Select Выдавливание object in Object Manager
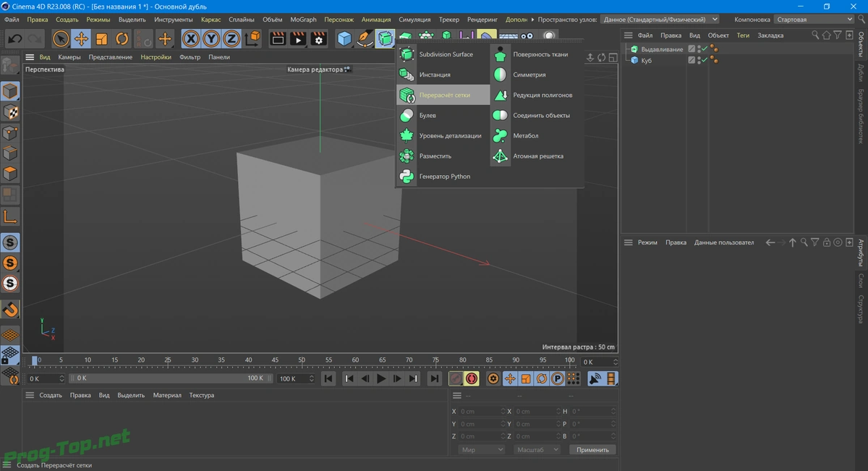 tap(662, 49)
